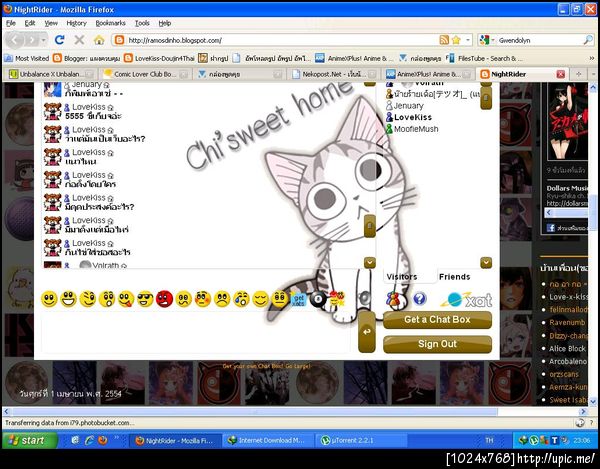Insert the eyes-closed content emoticon
This screenshot has height=469, width=600.
[x=261, y=299]
